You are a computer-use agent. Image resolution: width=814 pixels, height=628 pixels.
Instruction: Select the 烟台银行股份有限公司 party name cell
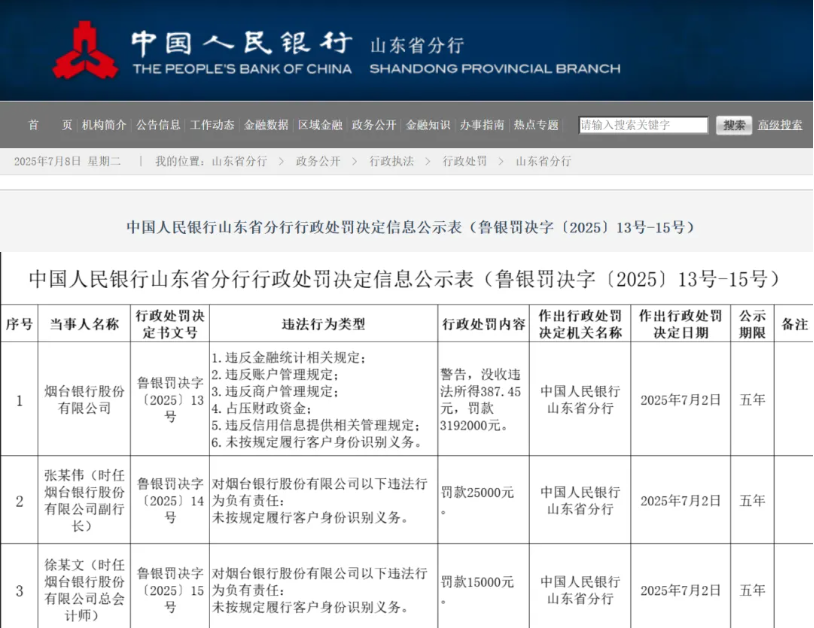(x=84, y=400)
